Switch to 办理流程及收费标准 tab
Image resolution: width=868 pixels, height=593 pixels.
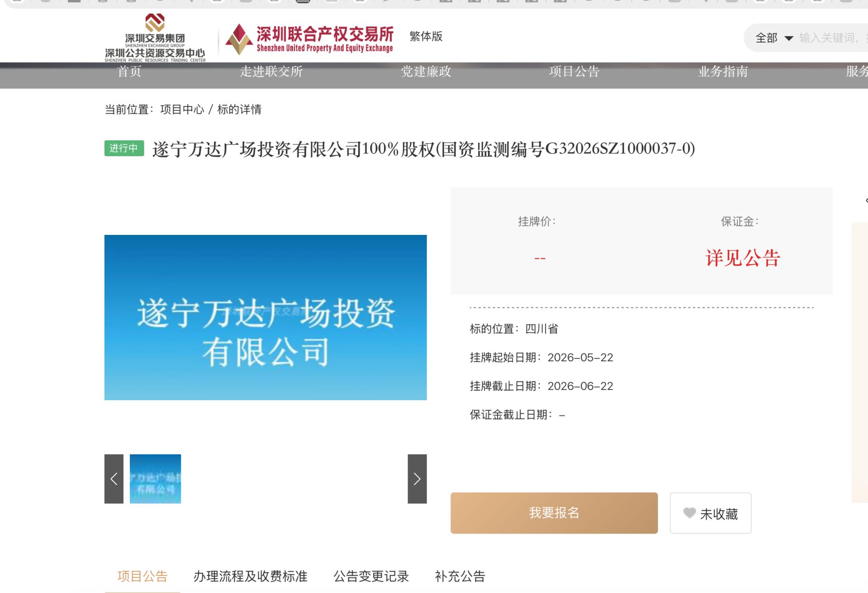[x=250, y=576]
